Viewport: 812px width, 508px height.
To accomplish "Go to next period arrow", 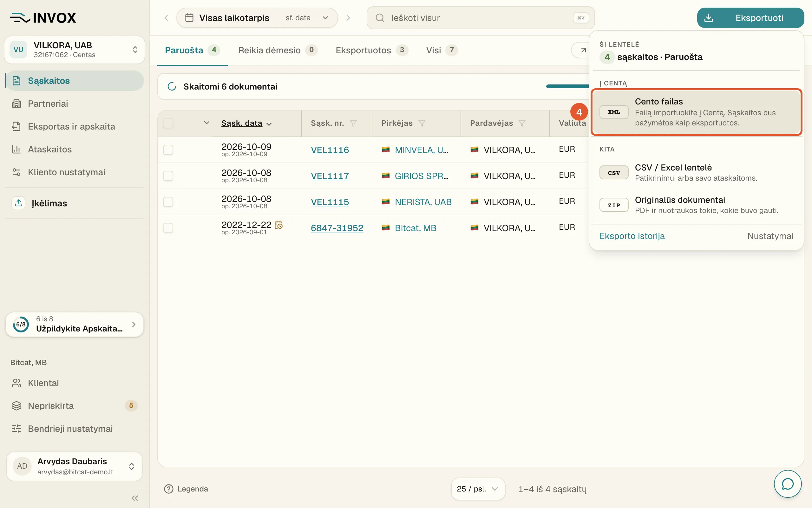I will click(348, 18).
